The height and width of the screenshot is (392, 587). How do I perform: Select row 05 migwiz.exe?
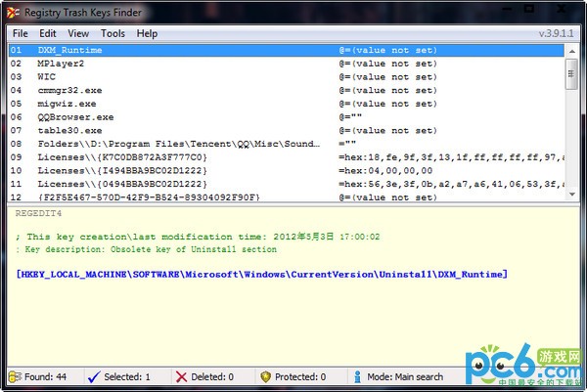[287, 104]
